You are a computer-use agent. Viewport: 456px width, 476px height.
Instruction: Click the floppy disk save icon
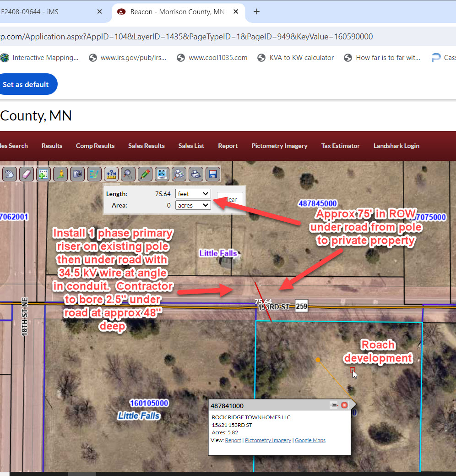tap(212, 174)
